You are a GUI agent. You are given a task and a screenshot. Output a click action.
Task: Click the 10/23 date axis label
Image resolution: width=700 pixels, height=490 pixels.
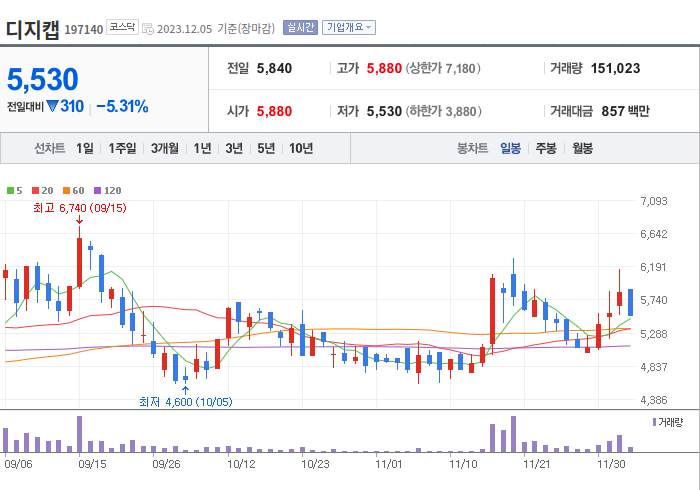click(315, 464)
